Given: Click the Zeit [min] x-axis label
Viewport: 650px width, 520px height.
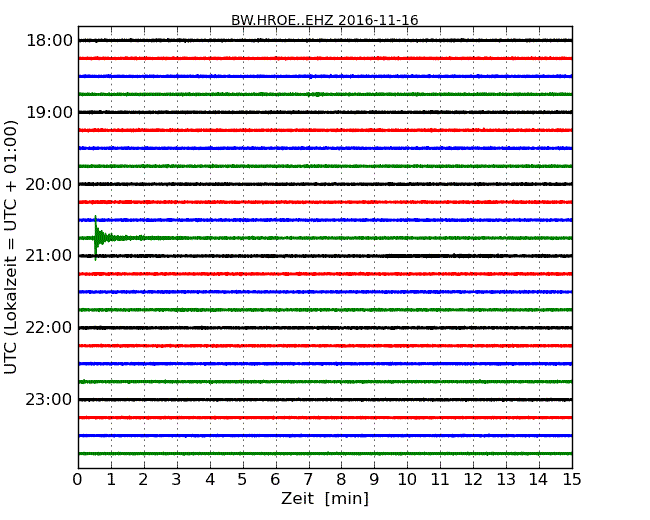Looking at the screenshot, I should click(325, 498).
